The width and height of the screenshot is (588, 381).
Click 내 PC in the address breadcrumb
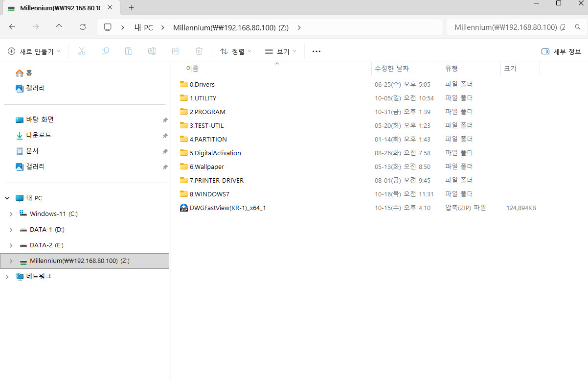pos(143,27)
